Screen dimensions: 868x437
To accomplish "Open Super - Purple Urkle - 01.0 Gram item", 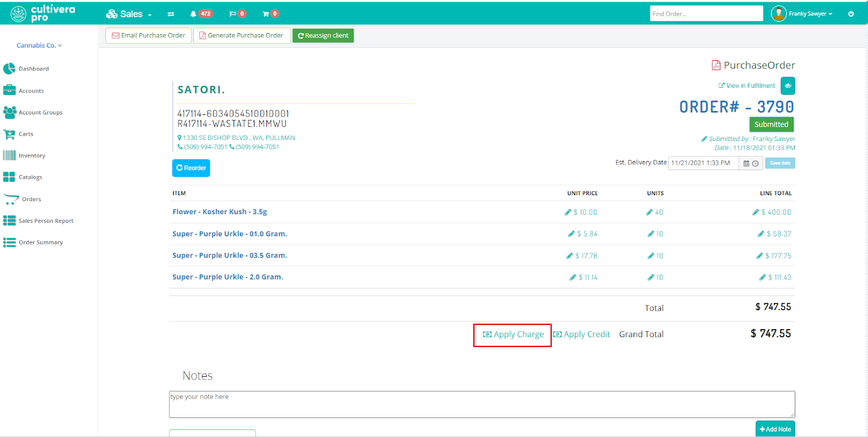I will pyautogui.click(x=230, y=234).
